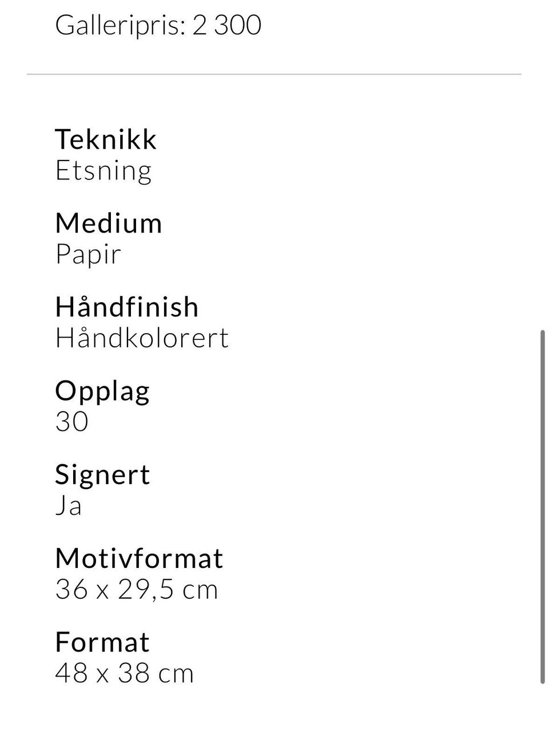Click the Medium heading
Screen dimensions: 549x756
108,223
